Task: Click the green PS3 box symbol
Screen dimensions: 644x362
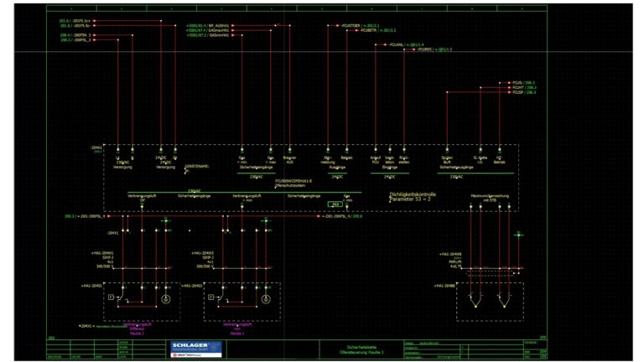Action: click(x=335, y=204)
